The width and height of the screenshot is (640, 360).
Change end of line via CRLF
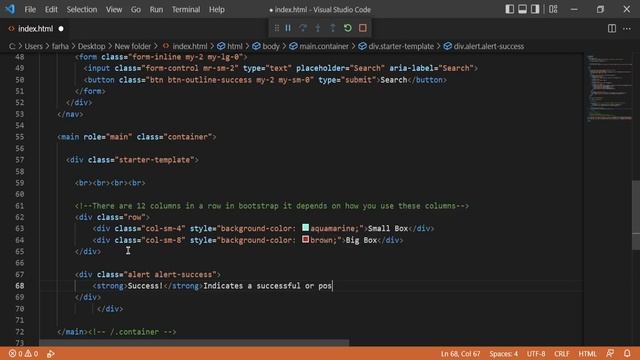[562, 353]
